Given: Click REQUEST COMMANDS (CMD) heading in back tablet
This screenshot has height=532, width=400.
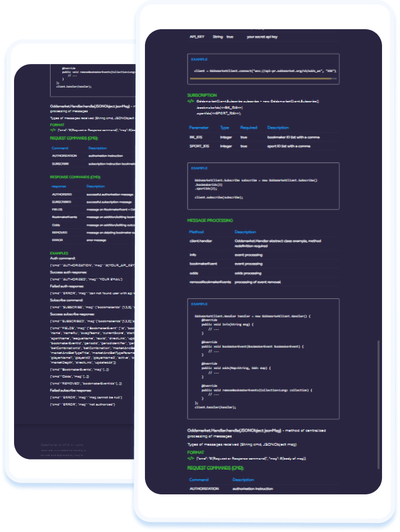Looking at the screenshot, I should pos(74,138).
